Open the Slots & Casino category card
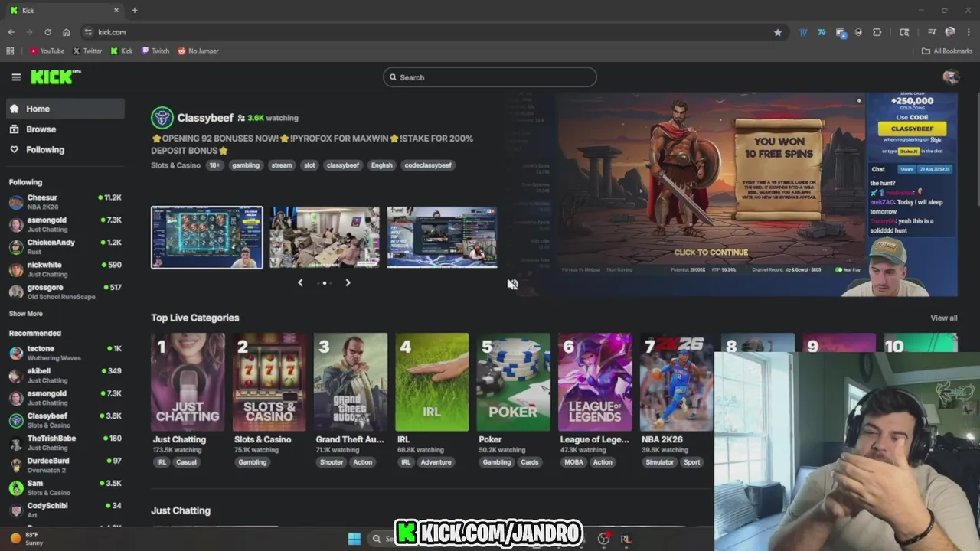The height and width of the screenshot is (551, 980). point(269,382)
